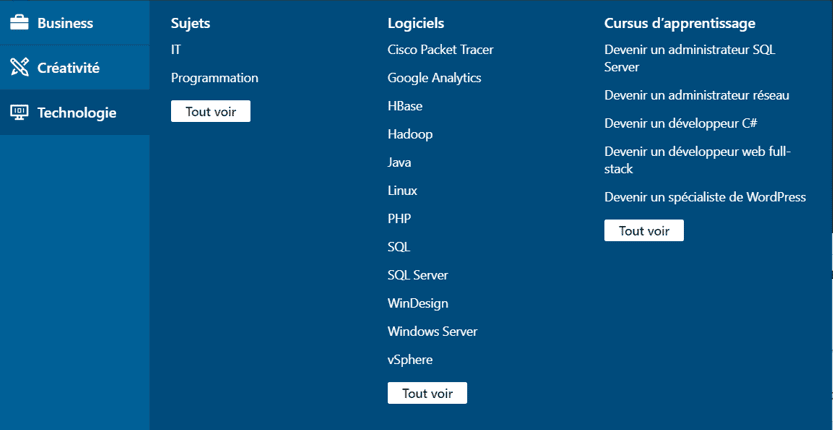Open the SQL Server software link
This screenshot has width=833, height=430.
click(x=418, y=275)
